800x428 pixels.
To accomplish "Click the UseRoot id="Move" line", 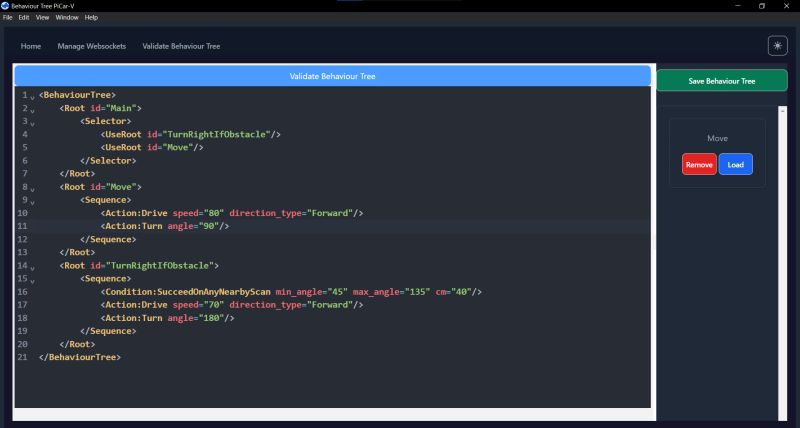I will click(x=152, y=147).
